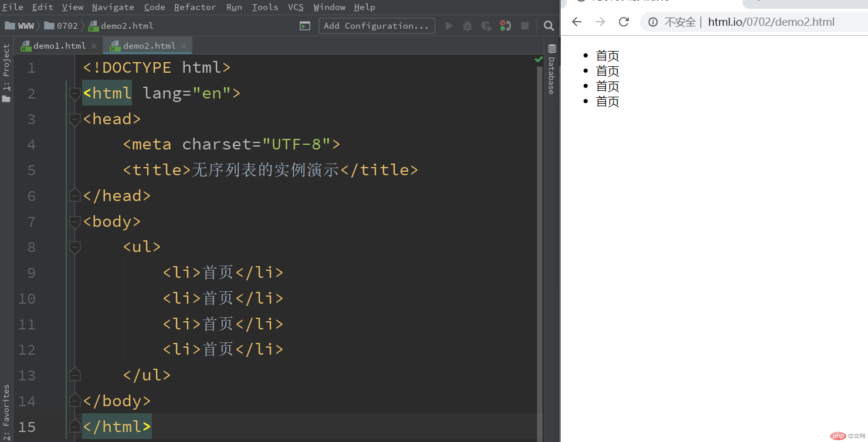
Task: Open the Navigate menu
Action: tap(113, 7)
